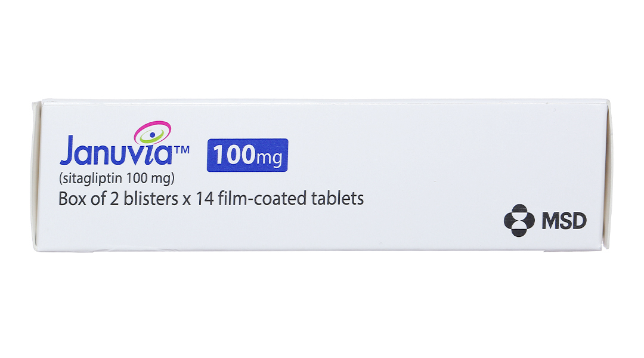Click the blue 100mg dosage badge
The height and width of the screenshot is (358, 644).
coord(247,155)
